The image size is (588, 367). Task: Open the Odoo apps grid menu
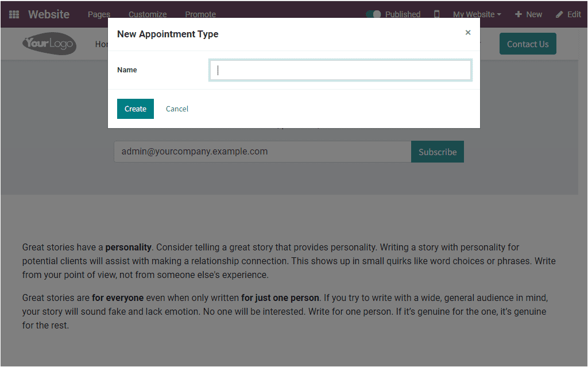(14, 14)
